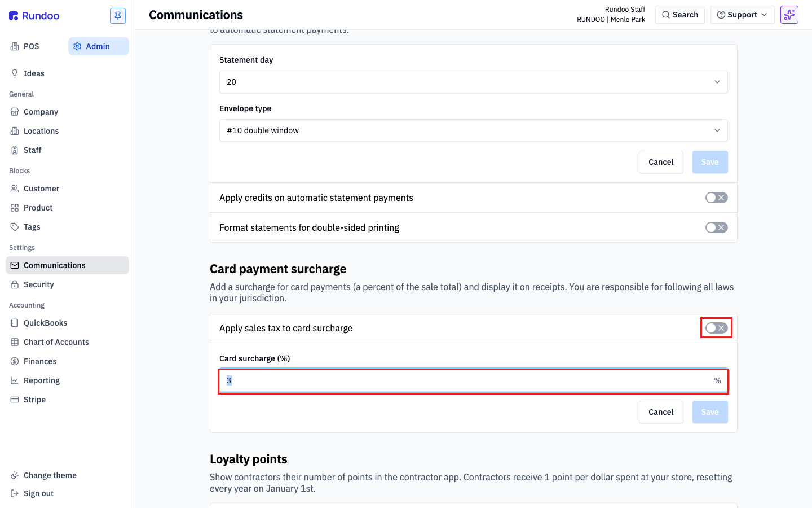Screen dimensions: 812x508
Task: Click Sign out
Action: pos(68,493)
